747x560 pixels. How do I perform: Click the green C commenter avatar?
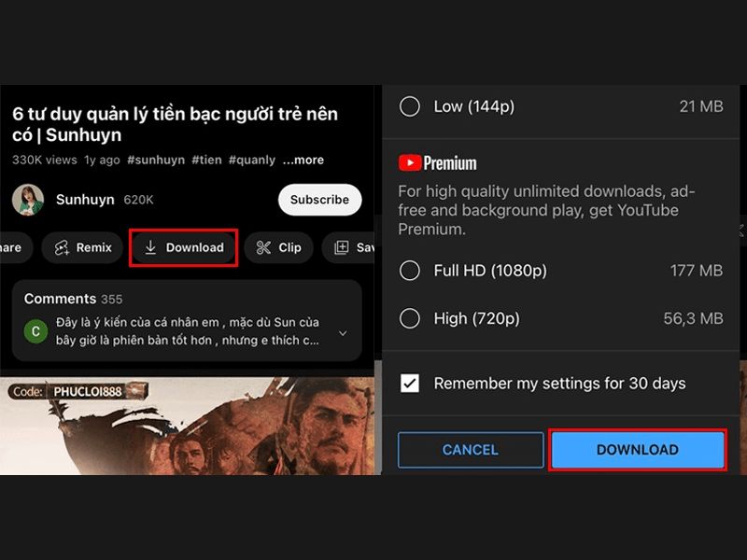pos(35,331)
